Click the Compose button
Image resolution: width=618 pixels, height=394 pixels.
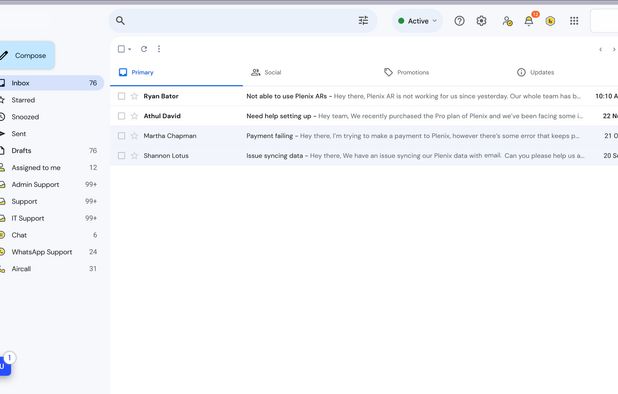click(27, 56)
